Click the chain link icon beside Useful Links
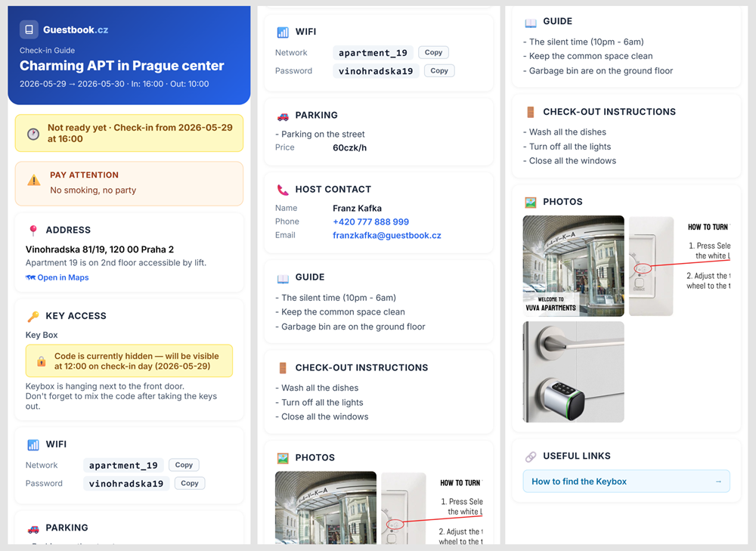Screen dimensions: 756x551 [531, 457]
